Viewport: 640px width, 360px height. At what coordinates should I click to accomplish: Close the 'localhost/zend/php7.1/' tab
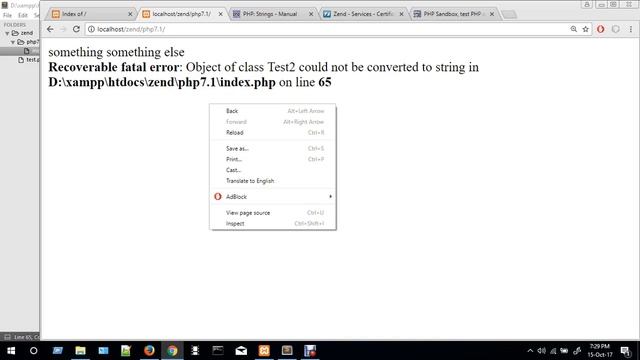(220, 14)
